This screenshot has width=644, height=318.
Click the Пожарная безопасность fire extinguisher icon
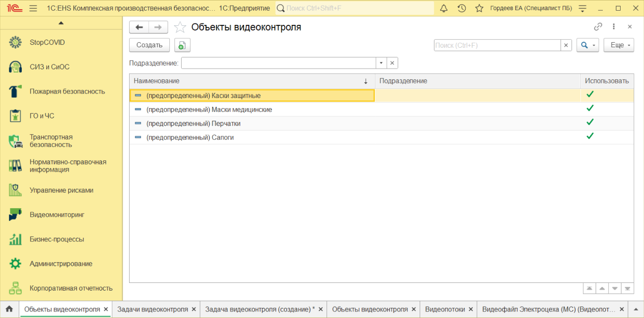point(15,91)
